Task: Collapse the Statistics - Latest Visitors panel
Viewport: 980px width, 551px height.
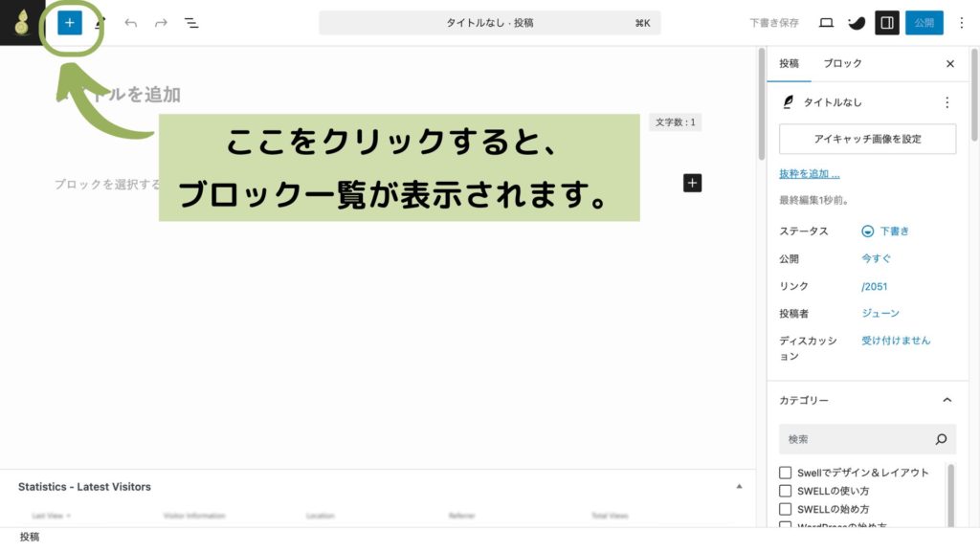Action: 739,486
